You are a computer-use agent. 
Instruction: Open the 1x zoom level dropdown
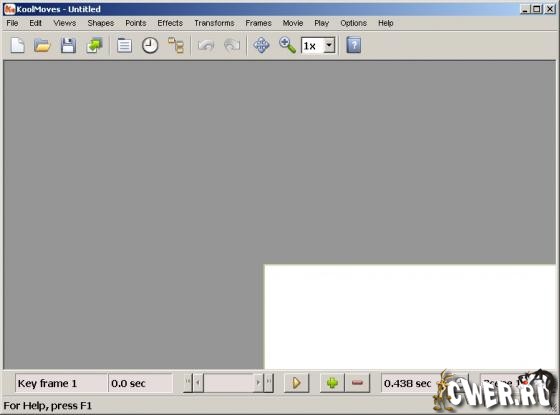[x=329, y=45]
